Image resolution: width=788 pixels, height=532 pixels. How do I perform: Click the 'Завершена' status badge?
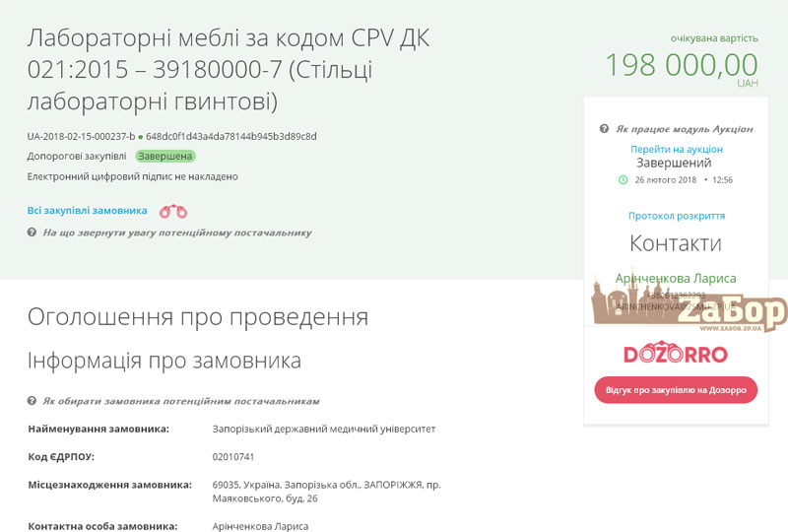tap(165, 157)
